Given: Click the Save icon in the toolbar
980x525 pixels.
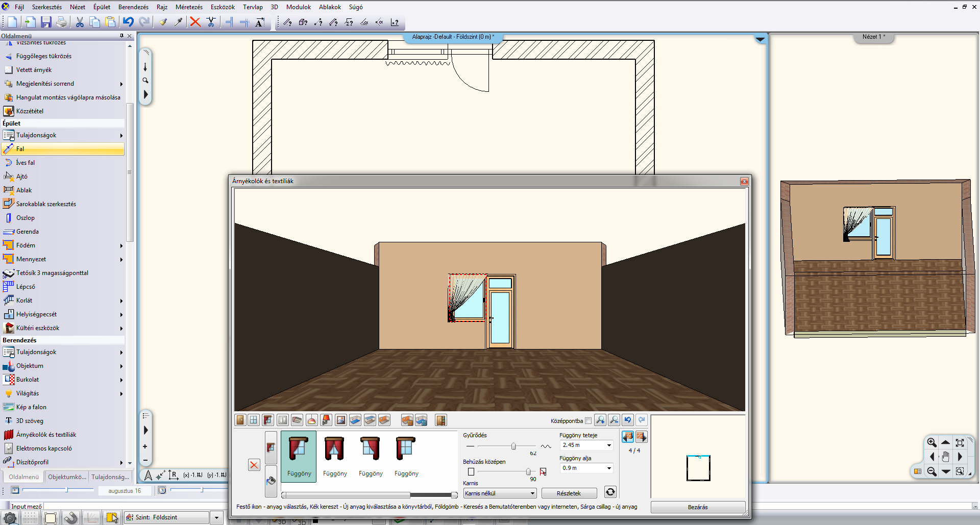Looking at the screenshot, I should click(x=46, y=22).
